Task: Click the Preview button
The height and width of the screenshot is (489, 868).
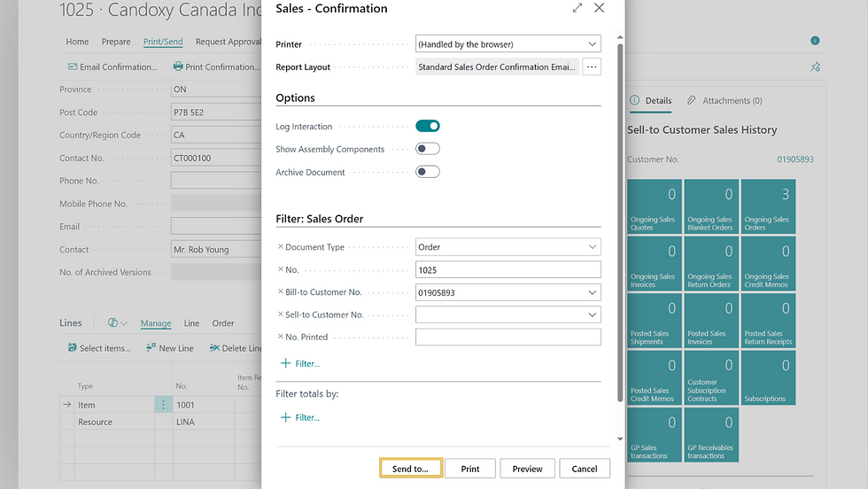Action: (527, 469)
